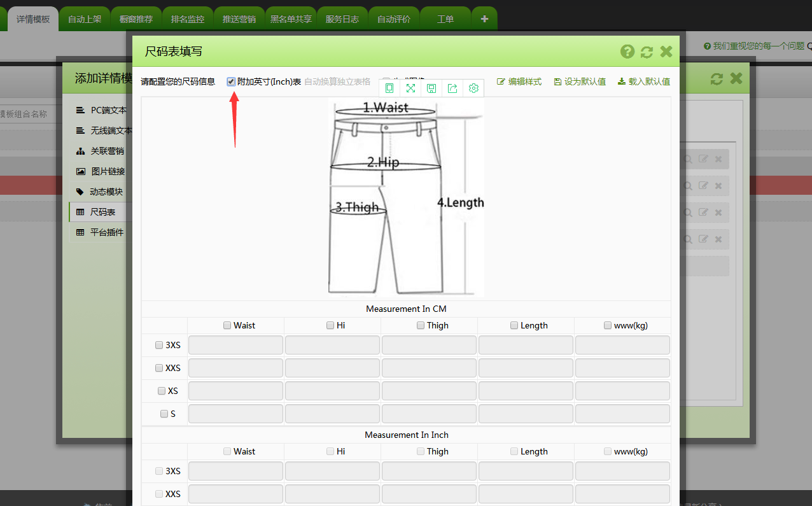
Task: Switch to the 推送营销 tab
Action: click(x=239, y=19)
